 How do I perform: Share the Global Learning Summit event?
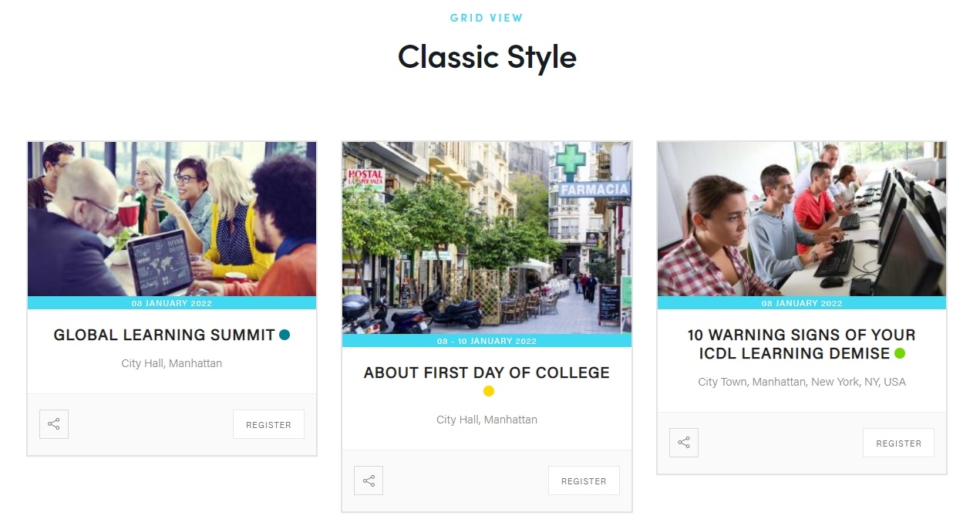[54, 424]
